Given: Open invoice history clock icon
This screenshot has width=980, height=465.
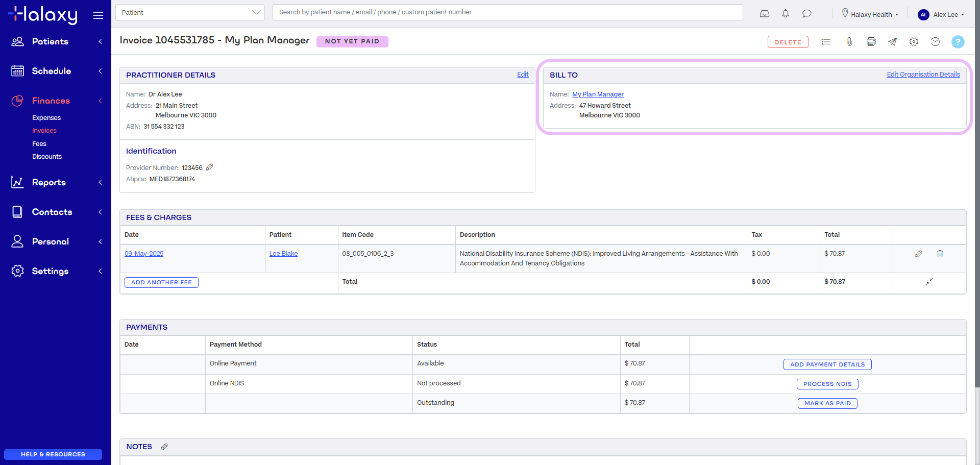Looking at the screenshot, I should click(x=935, y=42).
